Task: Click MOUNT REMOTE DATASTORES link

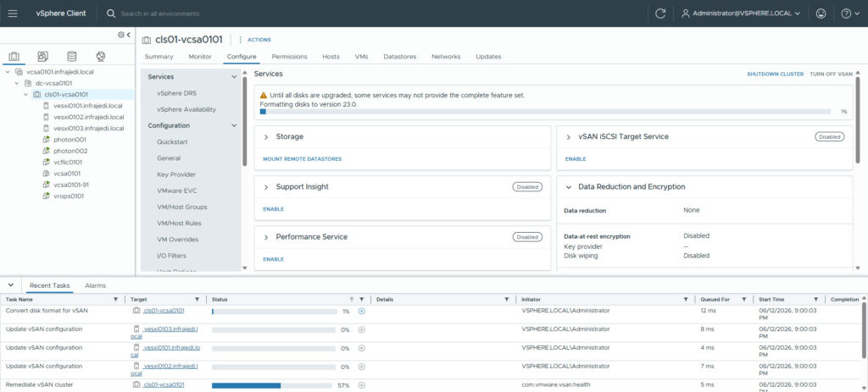Action: click(303, 158)
